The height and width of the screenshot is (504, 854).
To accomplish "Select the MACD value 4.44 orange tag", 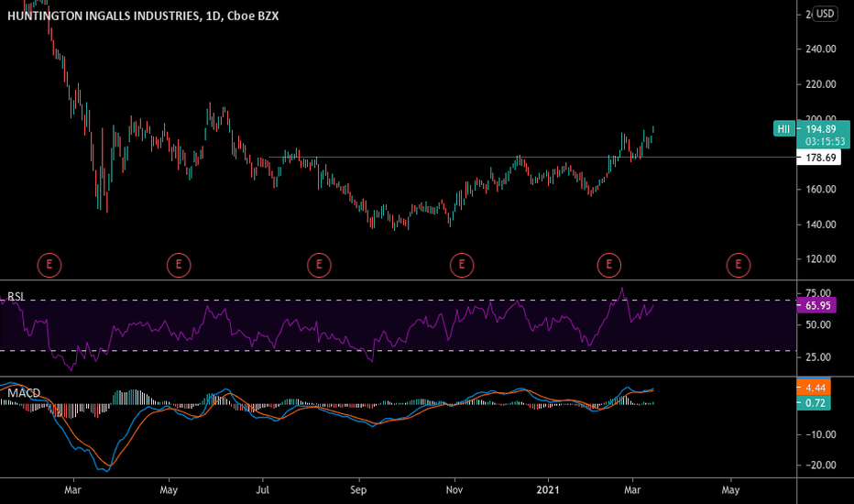I will (x=814, y=388).
